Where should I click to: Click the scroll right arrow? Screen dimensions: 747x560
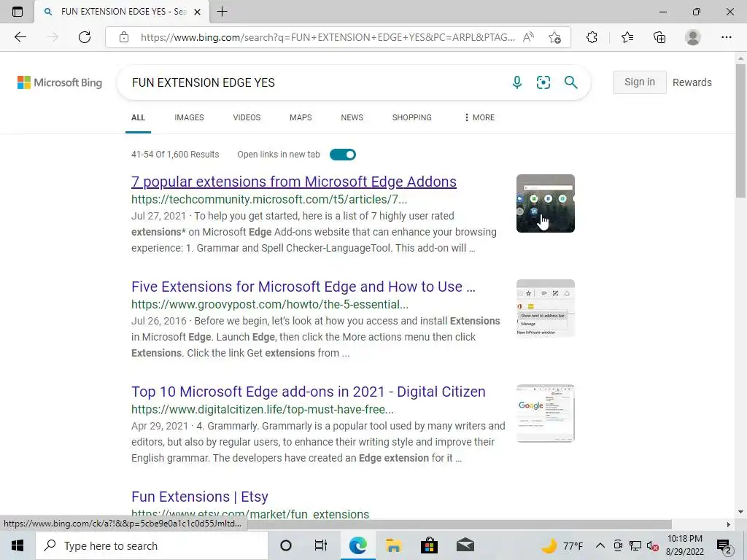point(729,525)
